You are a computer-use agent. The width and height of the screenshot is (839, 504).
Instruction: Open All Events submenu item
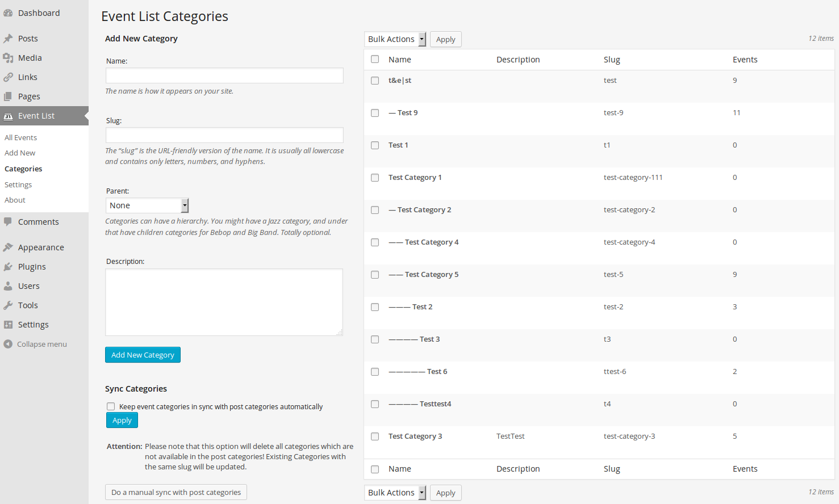click(x=21, y=137)
